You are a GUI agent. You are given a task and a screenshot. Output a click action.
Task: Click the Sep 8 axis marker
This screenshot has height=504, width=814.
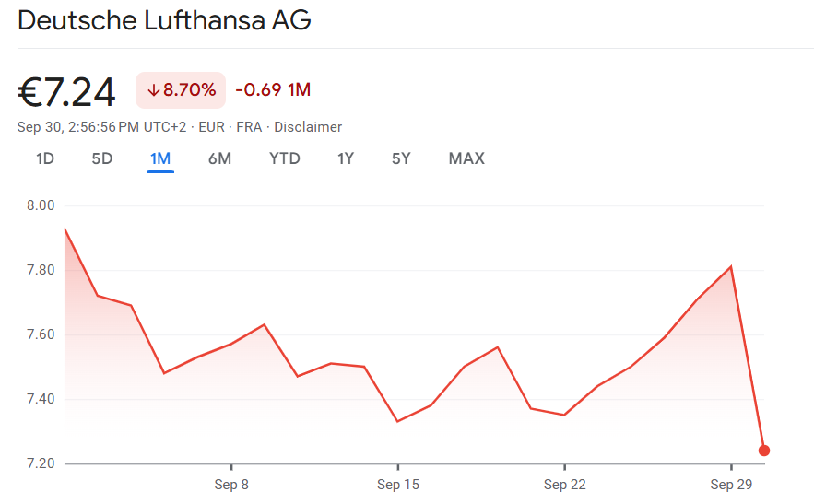tap(231, 485)
